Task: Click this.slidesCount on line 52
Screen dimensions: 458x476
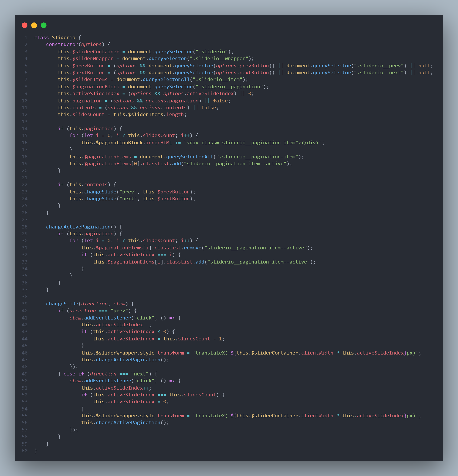Action: [x=192, y=395]
